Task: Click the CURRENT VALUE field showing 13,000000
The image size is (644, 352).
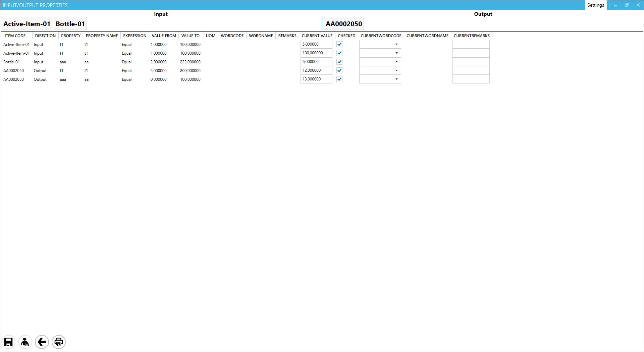Action: [x=315, y=79]
